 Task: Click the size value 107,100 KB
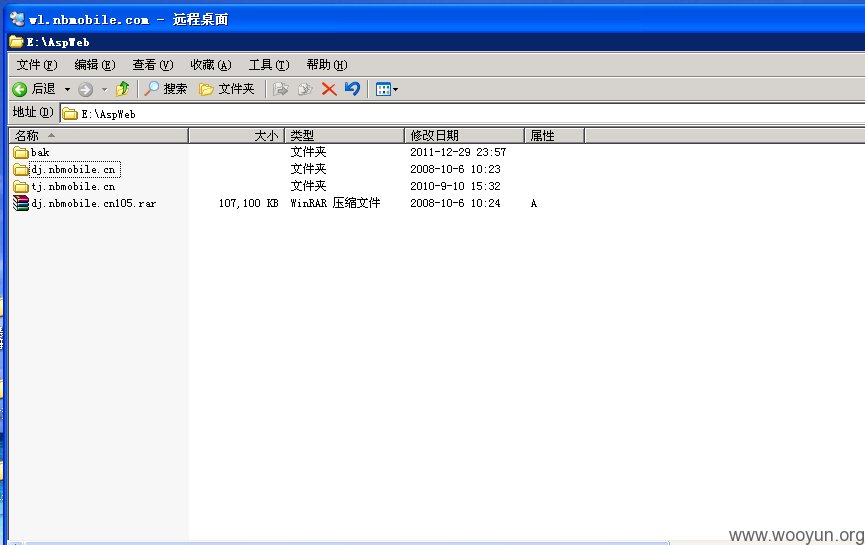[x=248, y=204]
